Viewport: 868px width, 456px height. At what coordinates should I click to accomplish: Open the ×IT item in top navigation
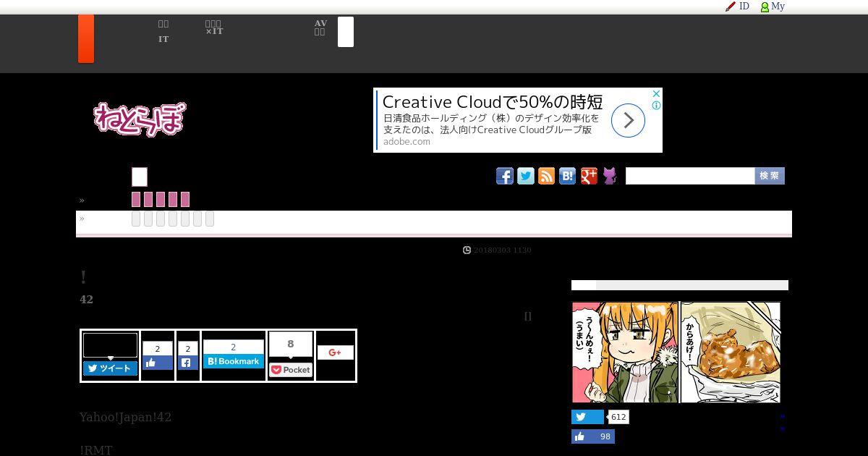(x=214, y=32)
